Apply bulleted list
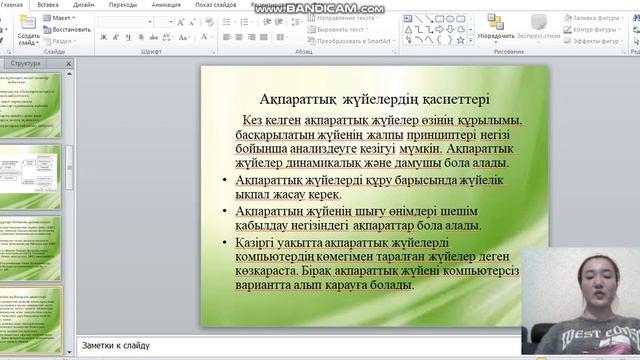 tap(228, 22)
